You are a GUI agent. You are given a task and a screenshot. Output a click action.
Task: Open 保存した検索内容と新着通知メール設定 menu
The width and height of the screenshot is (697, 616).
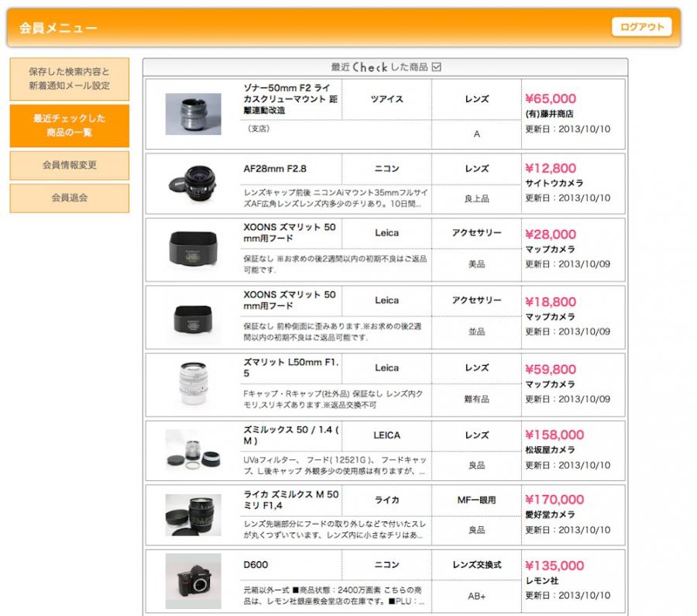point(70,79)
